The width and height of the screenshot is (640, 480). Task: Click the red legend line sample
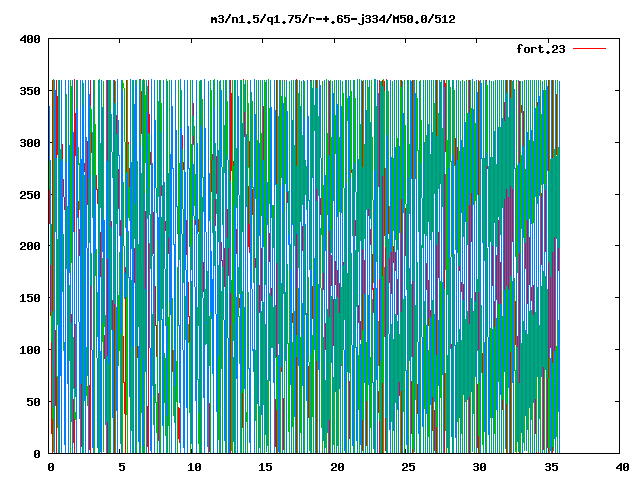pyautogui.click(x=589, y=49)
